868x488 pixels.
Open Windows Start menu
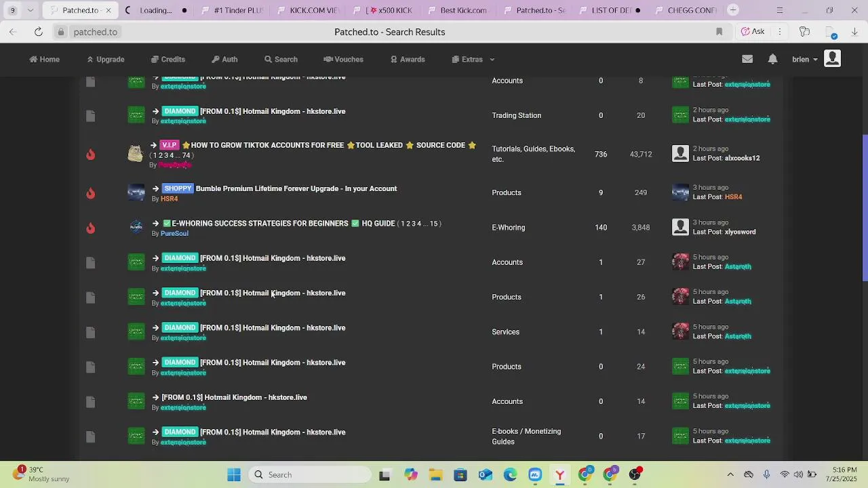(x=234, y=474)
